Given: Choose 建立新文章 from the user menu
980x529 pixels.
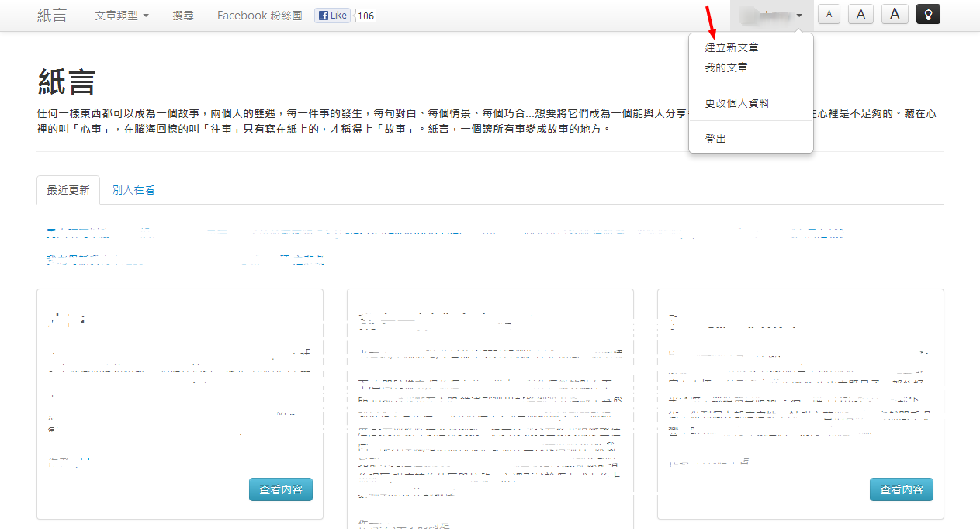Looking at the screenshot, I should pyautogui.click(x=732, y=47).
